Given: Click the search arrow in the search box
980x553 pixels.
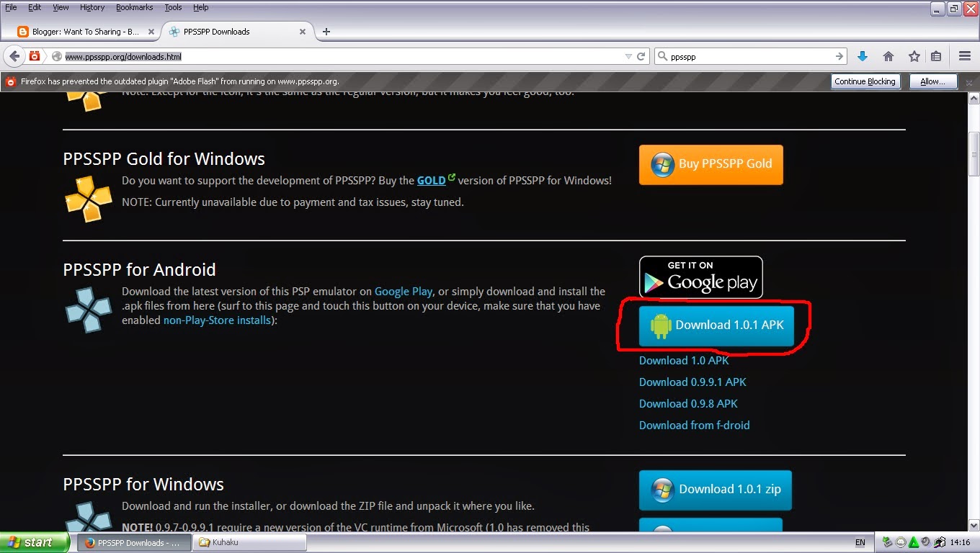Looking at the screenshot, I should coord(839,56).
